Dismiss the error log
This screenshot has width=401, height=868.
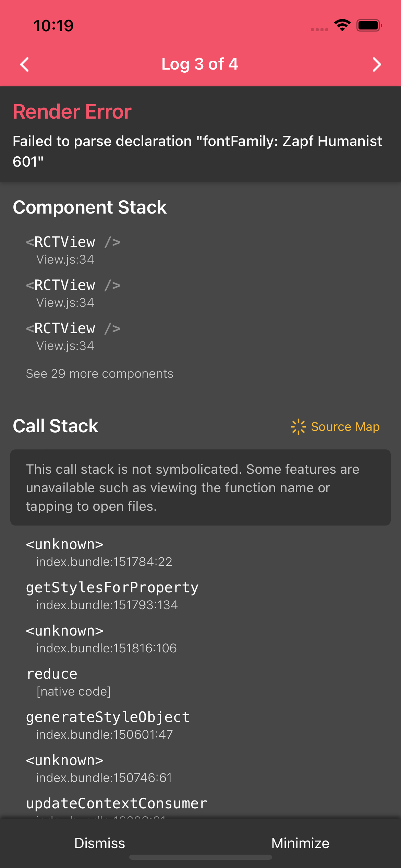click(100, 843)
